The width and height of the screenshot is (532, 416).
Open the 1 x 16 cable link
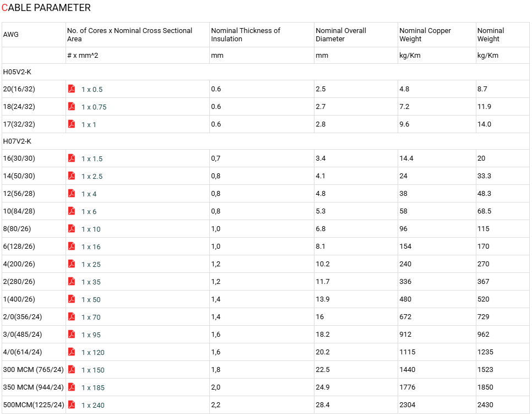click(x=91, y=247)
